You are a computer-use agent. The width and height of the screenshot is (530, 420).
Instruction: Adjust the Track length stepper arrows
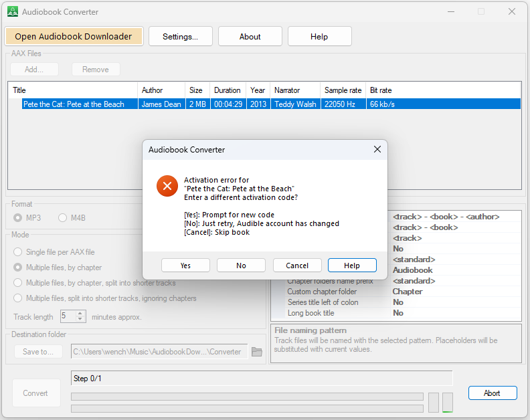[82, 317]
